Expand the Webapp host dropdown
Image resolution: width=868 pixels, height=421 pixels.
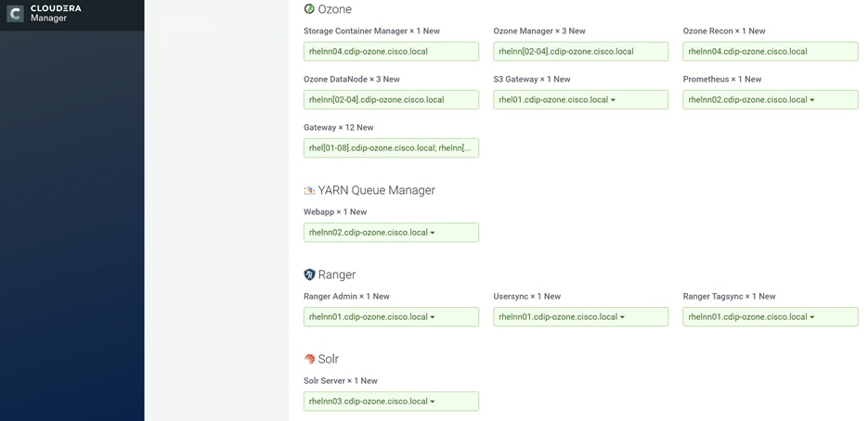pyautogui.click(x=391, y=233)
